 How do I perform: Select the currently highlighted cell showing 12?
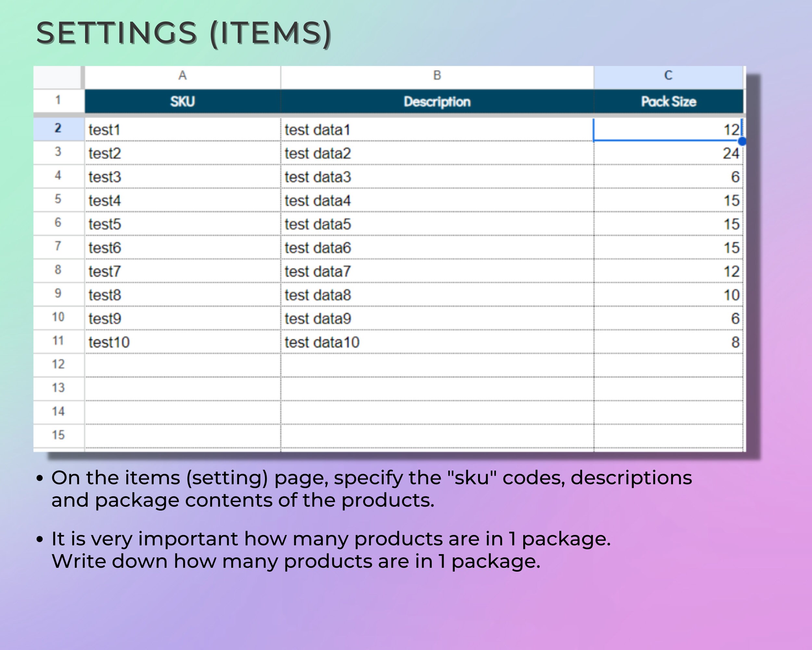(668, 130)
